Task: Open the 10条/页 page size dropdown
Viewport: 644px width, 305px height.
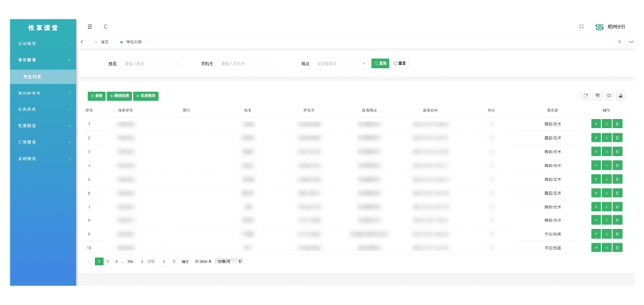Action: pyautogui.click(x=229, y=261)
